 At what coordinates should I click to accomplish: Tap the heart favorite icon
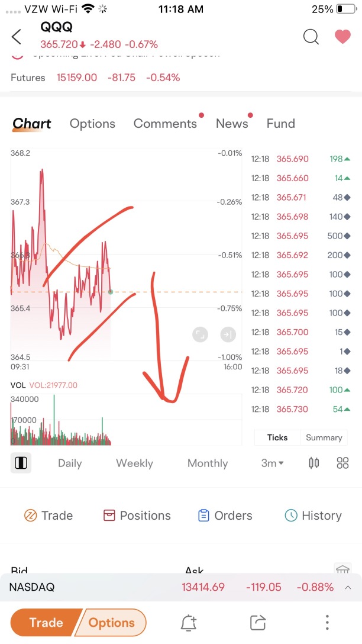pos(342,37)
